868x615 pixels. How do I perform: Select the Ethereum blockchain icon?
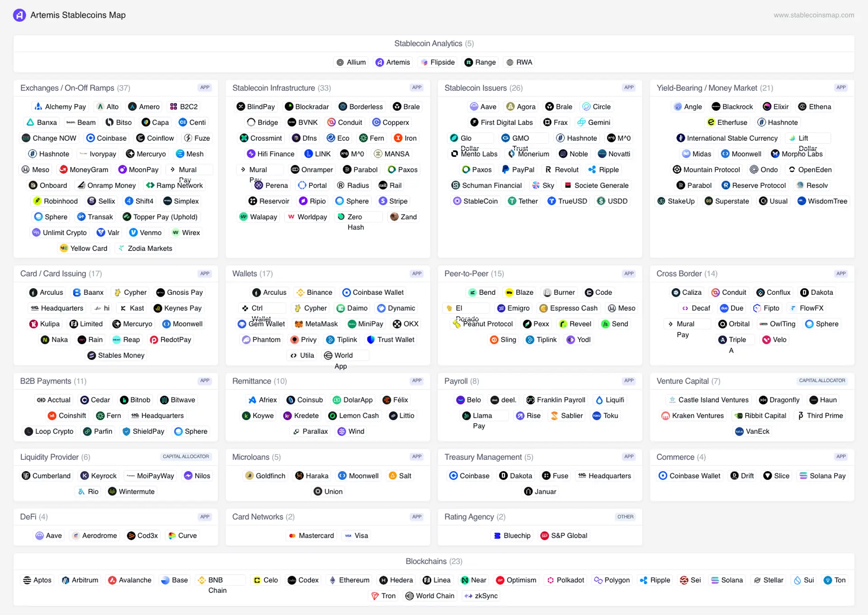333,580
